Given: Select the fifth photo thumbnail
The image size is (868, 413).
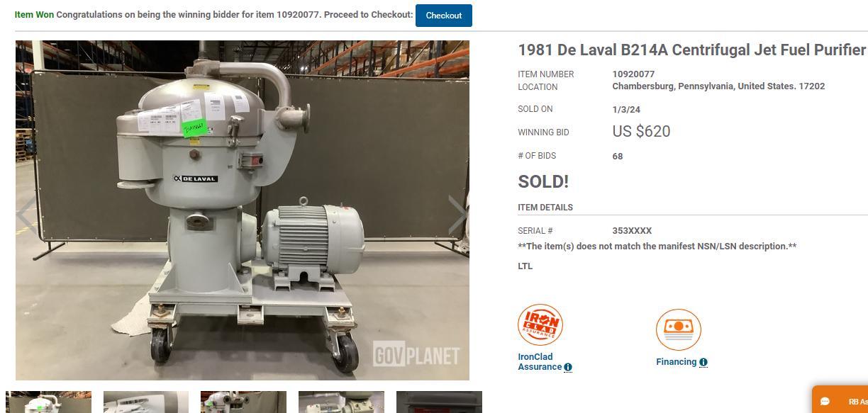Looking at the screenshot, I should pyautogui.click(x=439, y=402).
